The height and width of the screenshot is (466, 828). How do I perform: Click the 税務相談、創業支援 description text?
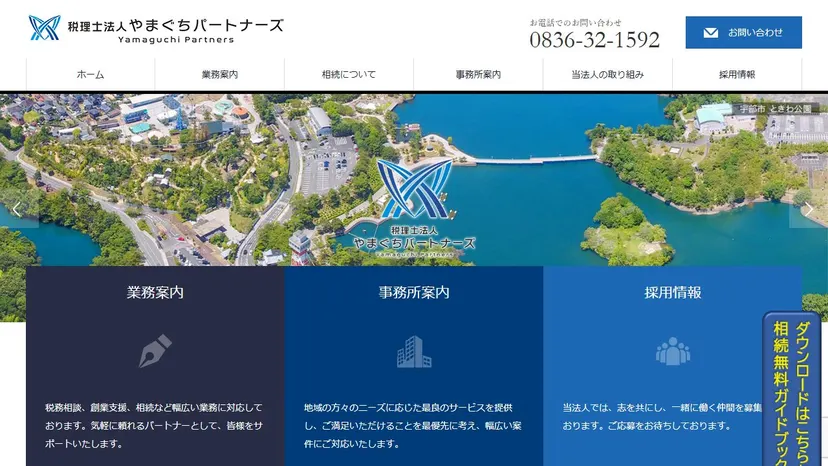coord(154,426)
